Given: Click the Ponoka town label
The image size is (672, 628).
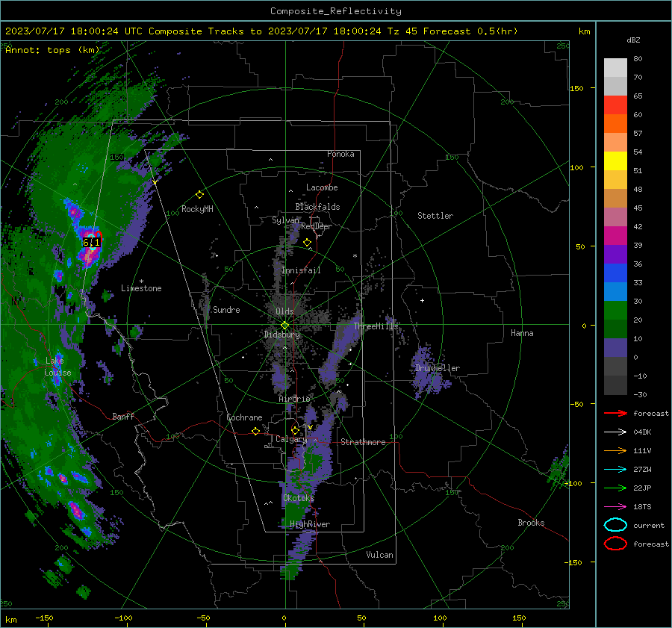Looking at the screenshot, I should point(340,154).
